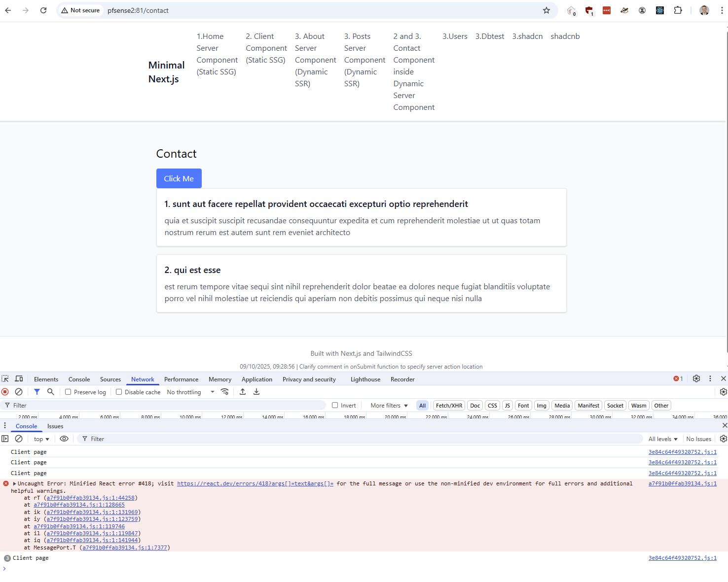Open the No throttling dropdown
The width and height of the screenshot is (728, 582).
(190, 392)
